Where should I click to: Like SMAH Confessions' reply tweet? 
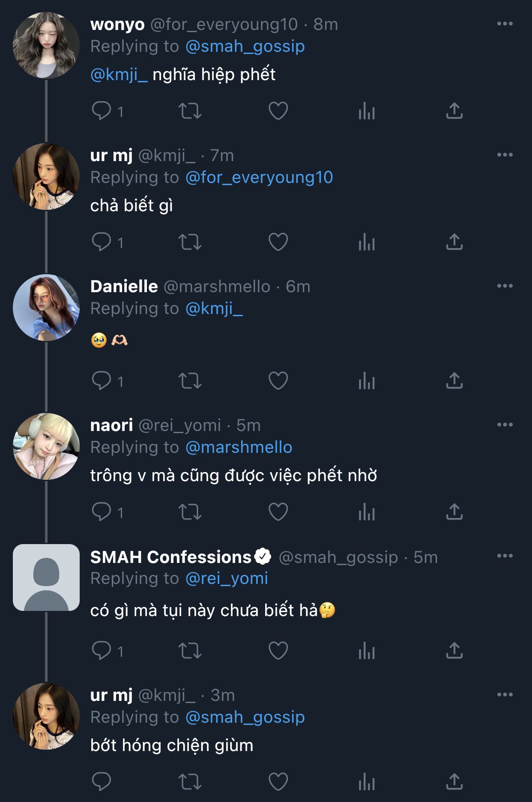pyautogui.click(x=278, y=651)
